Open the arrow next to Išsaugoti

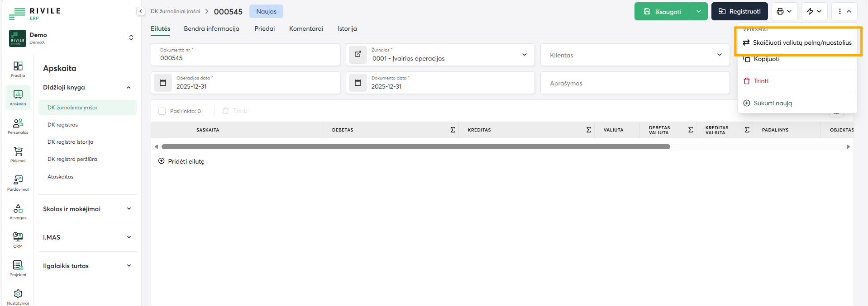click(x=698, y=11)
